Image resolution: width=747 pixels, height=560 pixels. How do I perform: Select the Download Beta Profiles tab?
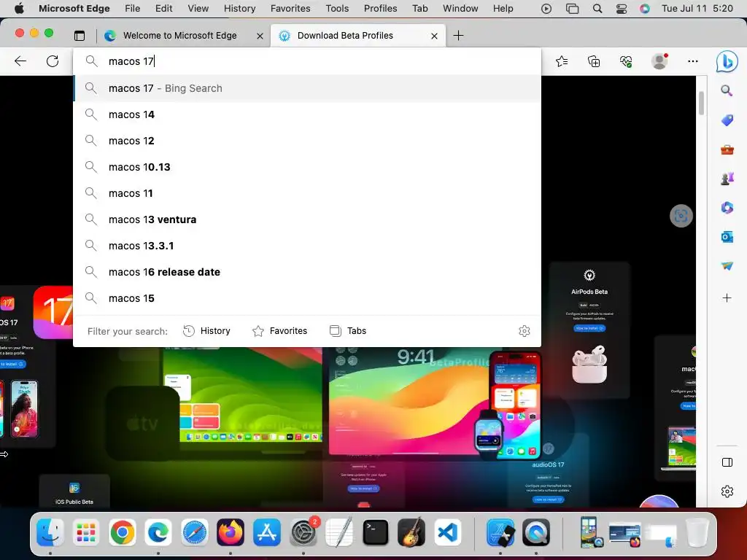pos(357,36)
